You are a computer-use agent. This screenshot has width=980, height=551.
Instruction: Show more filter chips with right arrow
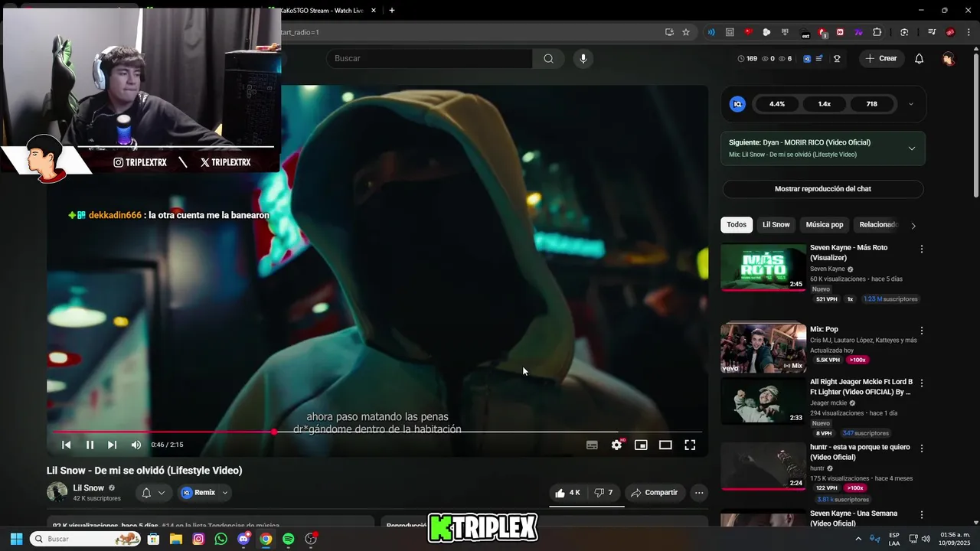pos(913,225)
